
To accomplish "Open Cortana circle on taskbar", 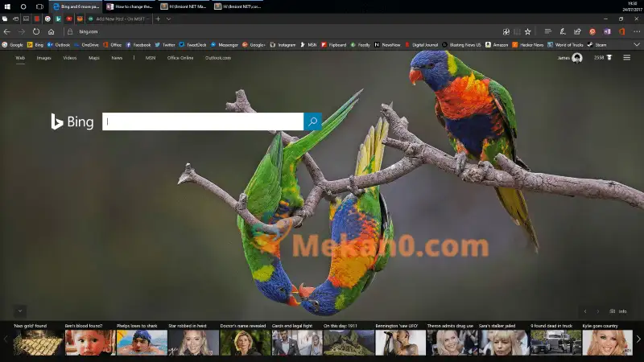I will point(23,6).
